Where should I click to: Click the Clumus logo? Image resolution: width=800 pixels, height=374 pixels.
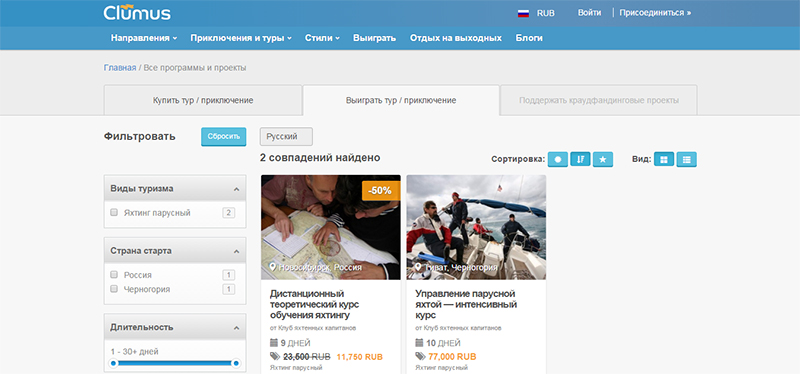[137, 12]
